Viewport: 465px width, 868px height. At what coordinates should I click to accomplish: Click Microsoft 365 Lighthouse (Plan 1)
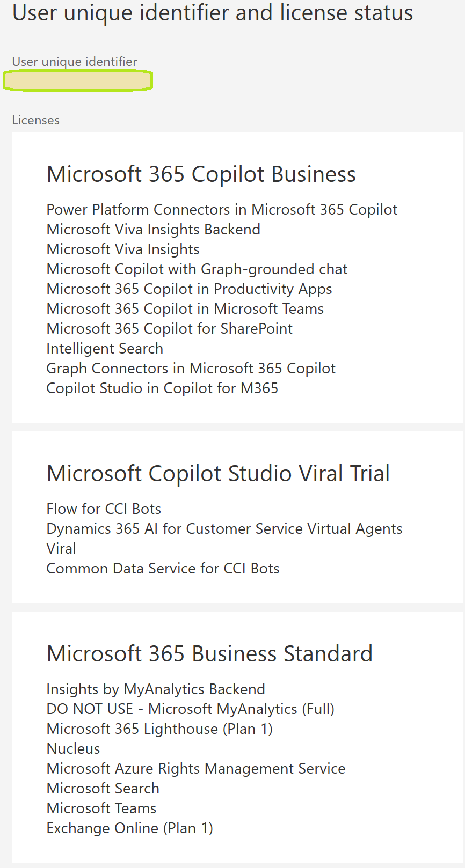pyautogui.click(x=160, y=729)
